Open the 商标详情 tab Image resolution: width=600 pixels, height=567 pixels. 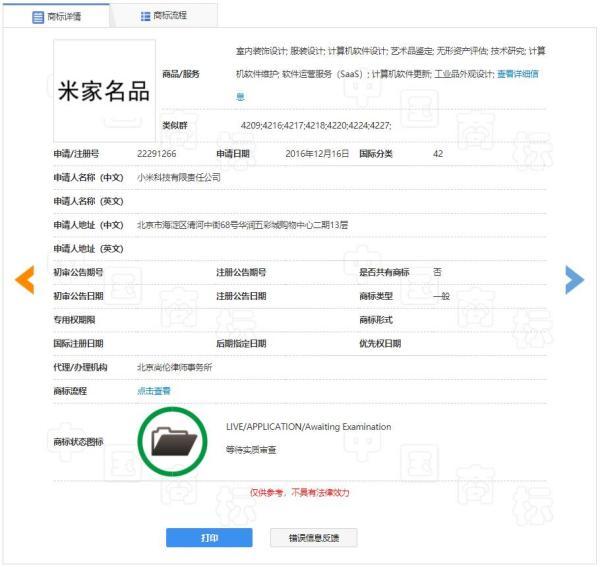point(56,16)
